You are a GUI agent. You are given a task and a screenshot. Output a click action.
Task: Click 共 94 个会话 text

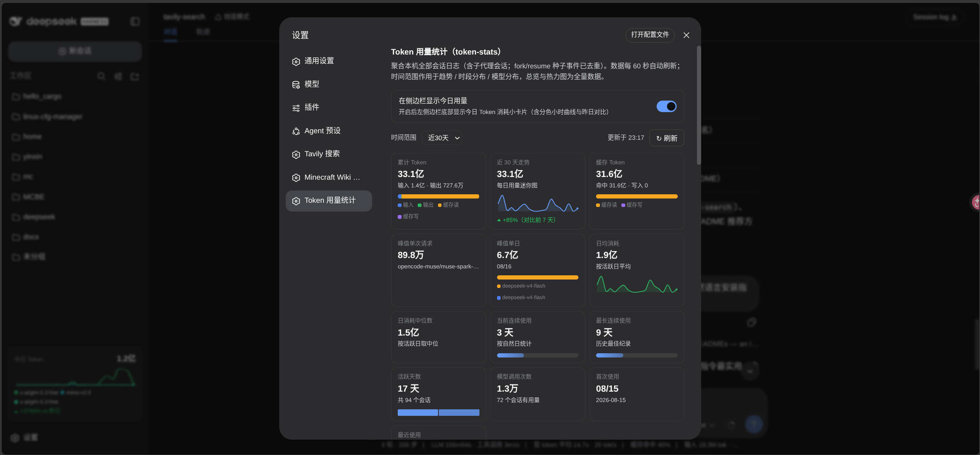pyautogui.click(x=414, y=400)
